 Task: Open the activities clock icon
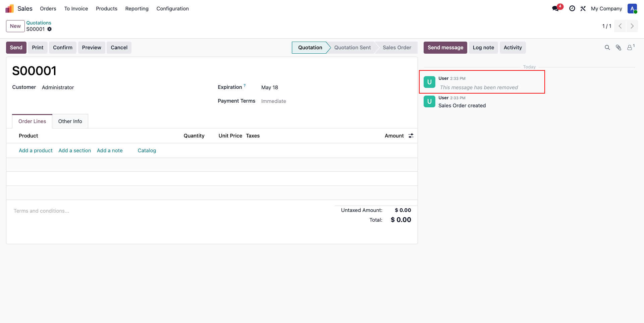click(x=572, y=8)
